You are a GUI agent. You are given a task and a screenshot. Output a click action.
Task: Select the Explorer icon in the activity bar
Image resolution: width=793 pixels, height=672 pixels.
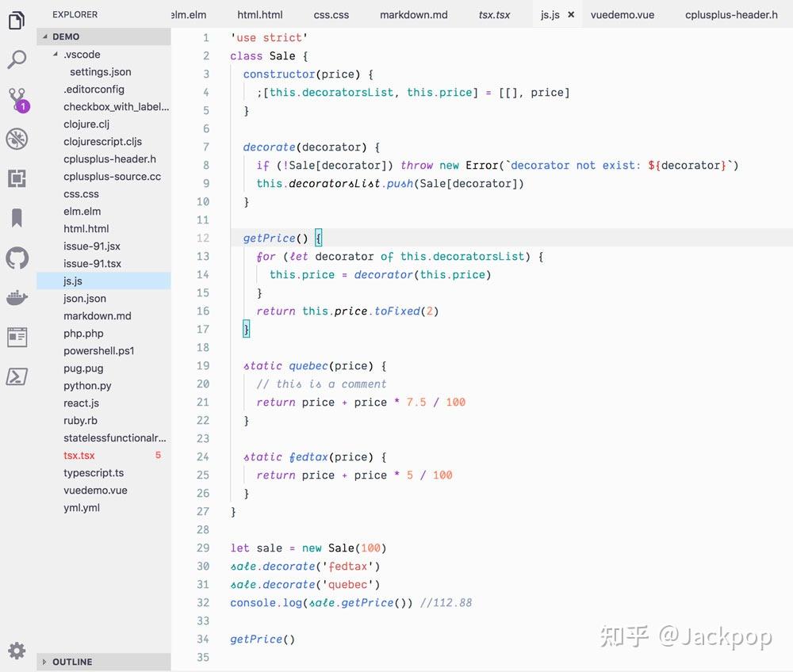[17, 21]
